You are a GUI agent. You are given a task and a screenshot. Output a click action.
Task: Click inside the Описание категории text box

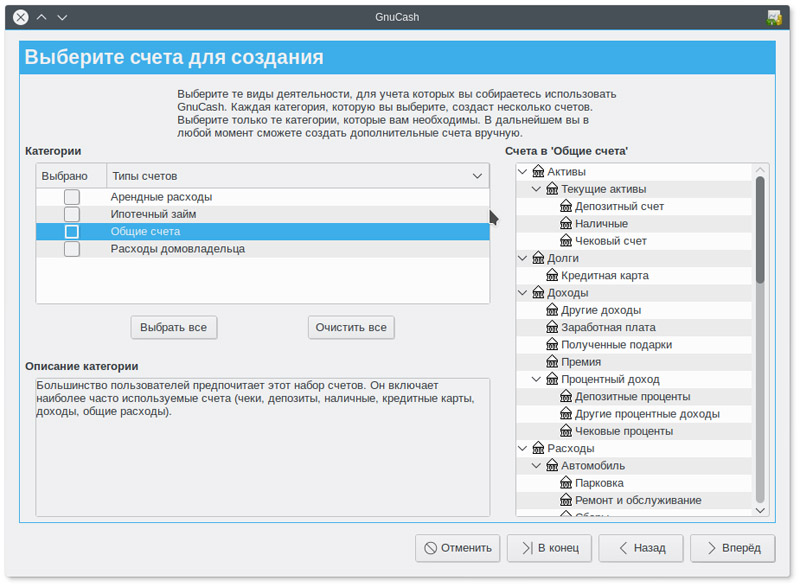(263, 447)
